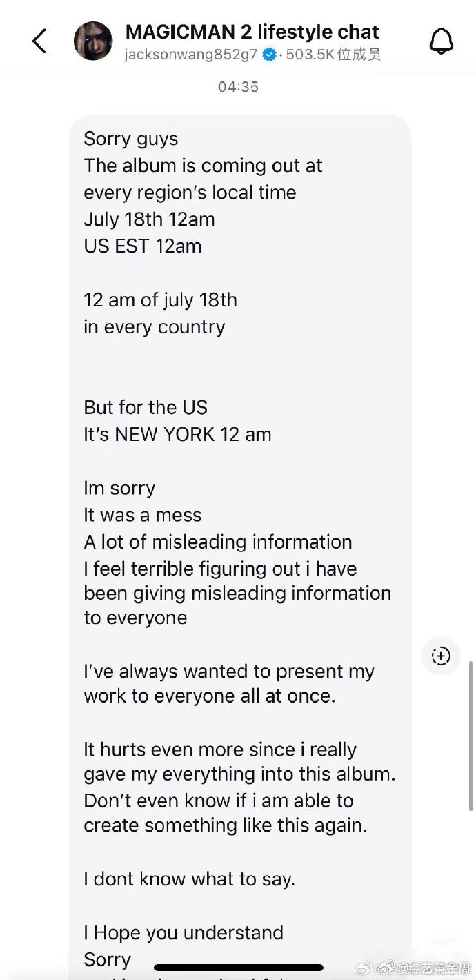Click the 'Sorry guys' message line
Image resolution: width=476 pixels, height=980 pixels.
pos(131,139)
